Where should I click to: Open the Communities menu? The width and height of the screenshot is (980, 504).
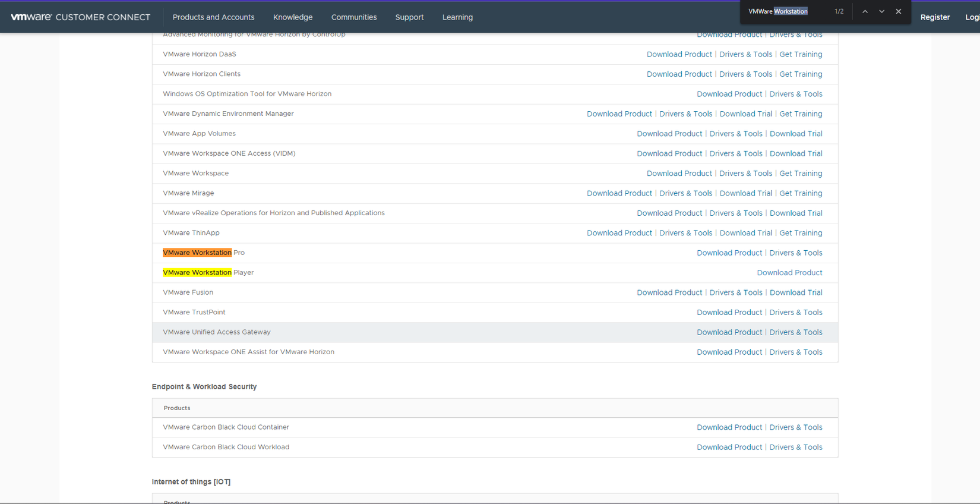tap(354, 17)
